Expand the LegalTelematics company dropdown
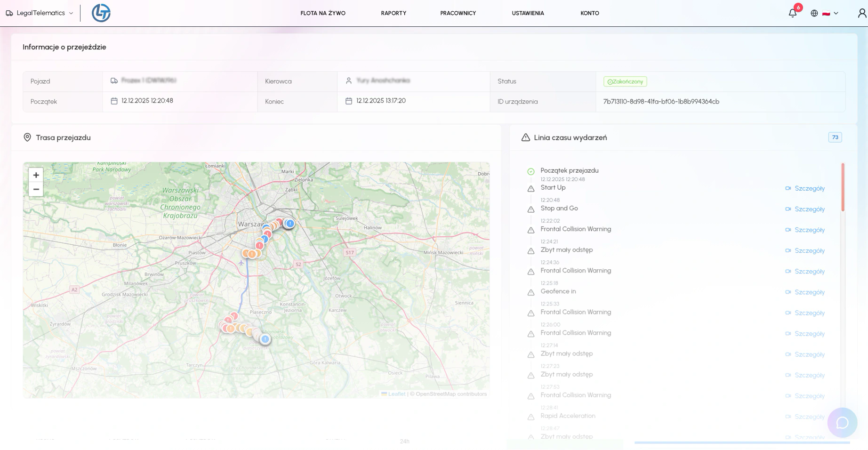 (40, 13)
